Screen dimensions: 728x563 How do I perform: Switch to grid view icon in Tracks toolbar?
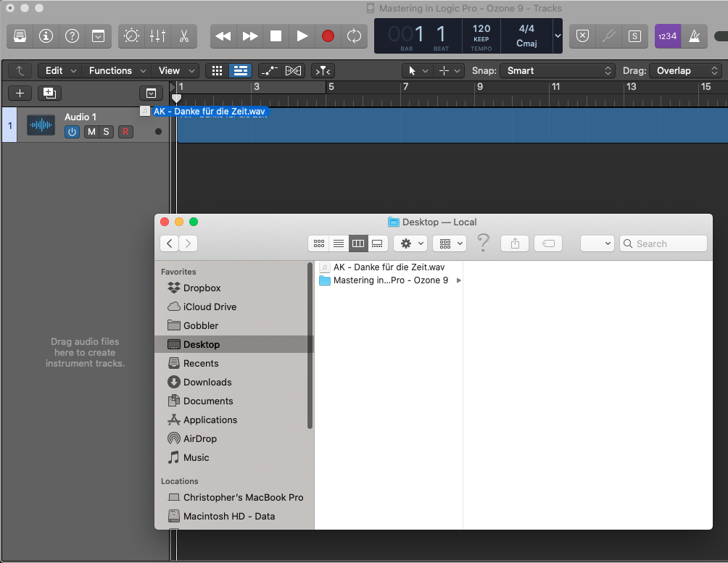pos(217,70)
